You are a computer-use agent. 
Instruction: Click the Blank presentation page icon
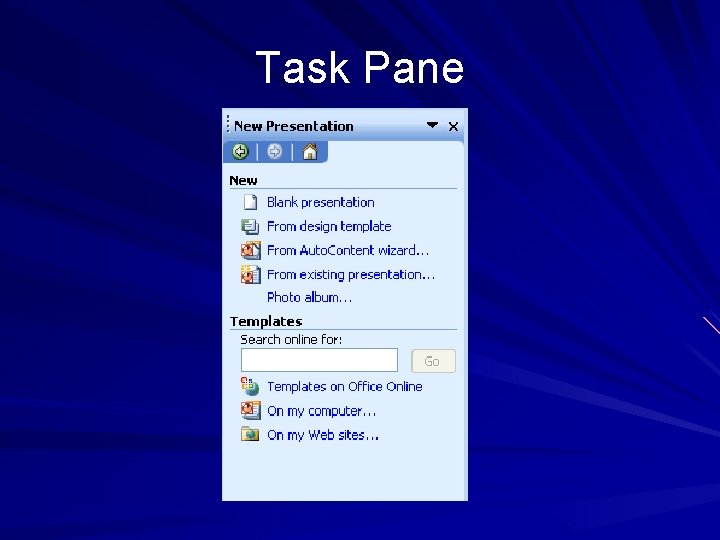click(x=250, y=202)
